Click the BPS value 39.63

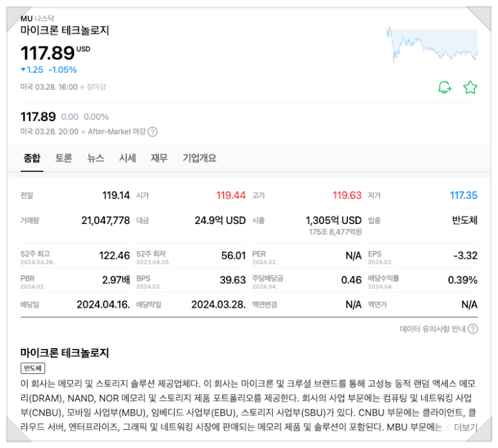[x=233, y=280]
